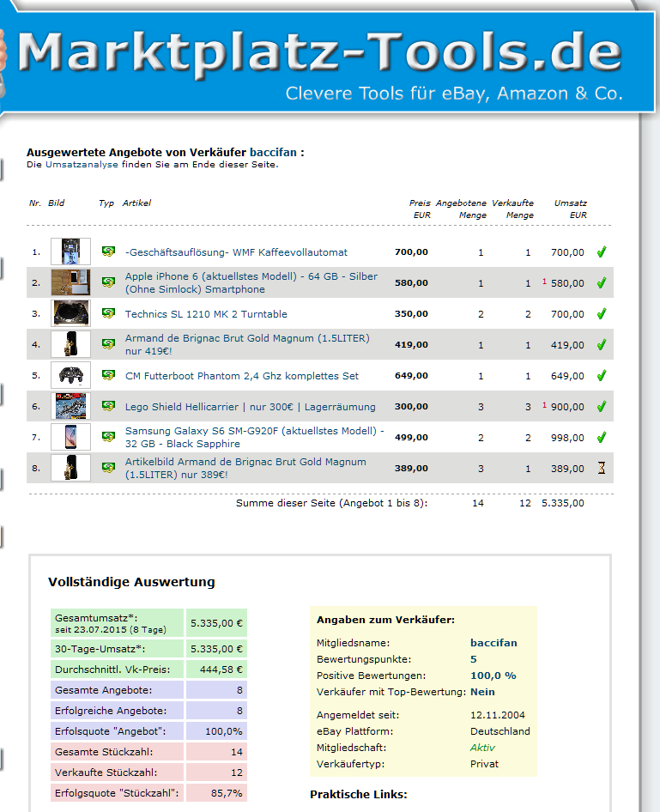Click the type icon for Lego Shield Hellicarrier row

click(x=108, y=406)
